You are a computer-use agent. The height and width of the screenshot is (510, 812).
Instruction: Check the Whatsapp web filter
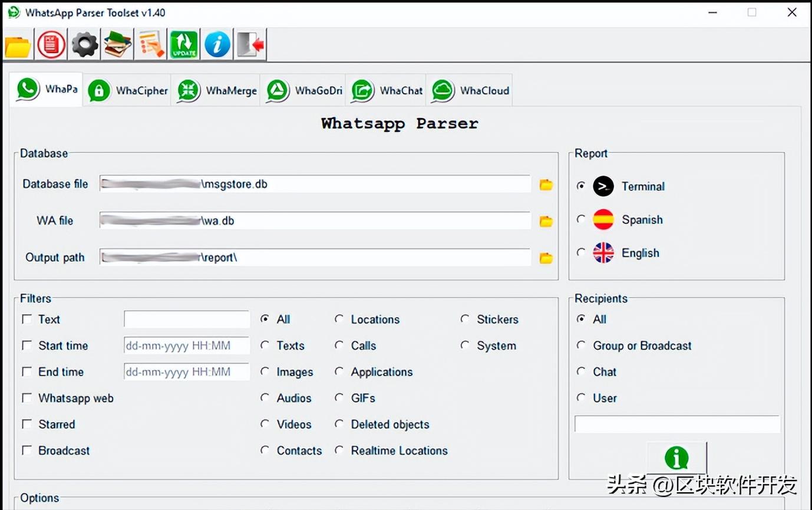27,398
